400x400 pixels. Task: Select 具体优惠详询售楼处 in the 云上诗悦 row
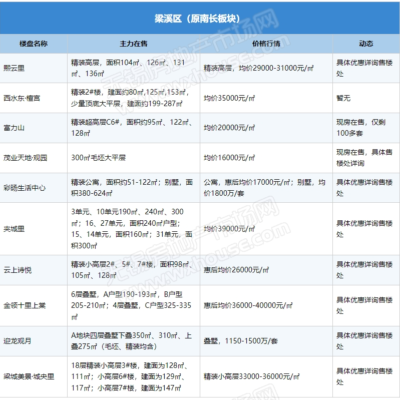tap(364, 270)
